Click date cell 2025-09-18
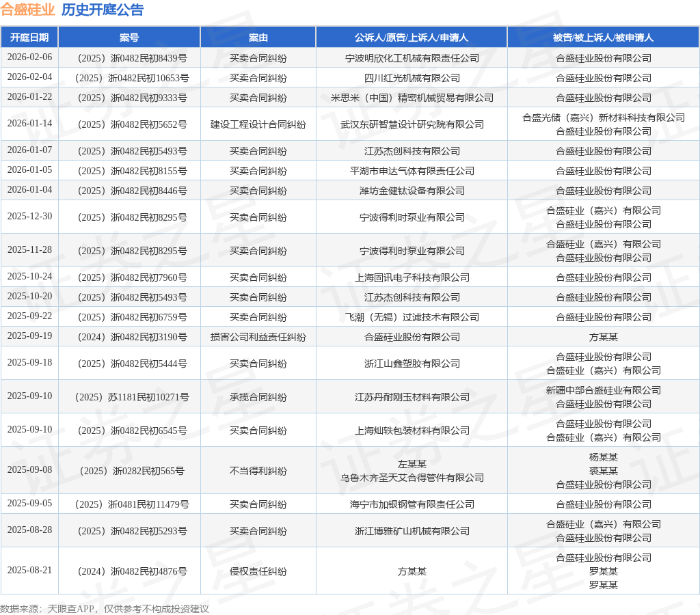700x615 pixels. (x=29, y=362)
